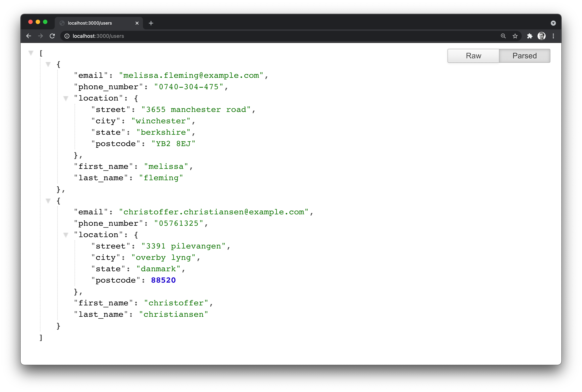Collapse melissa's location object
The image size is (582, 392).
66,99
